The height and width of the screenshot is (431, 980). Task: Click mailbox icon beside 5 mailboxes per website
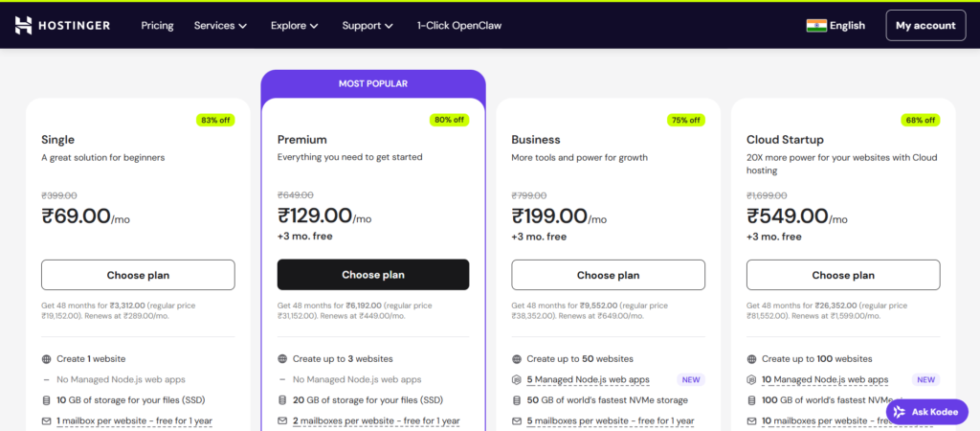517,420
